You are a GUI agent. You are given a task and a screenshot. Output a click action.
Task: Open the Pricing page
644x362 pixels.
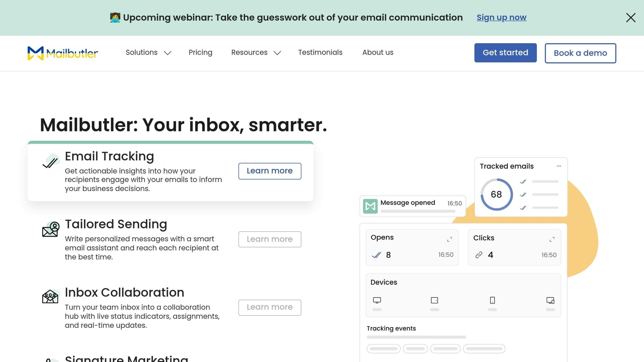tap(200, 52)
